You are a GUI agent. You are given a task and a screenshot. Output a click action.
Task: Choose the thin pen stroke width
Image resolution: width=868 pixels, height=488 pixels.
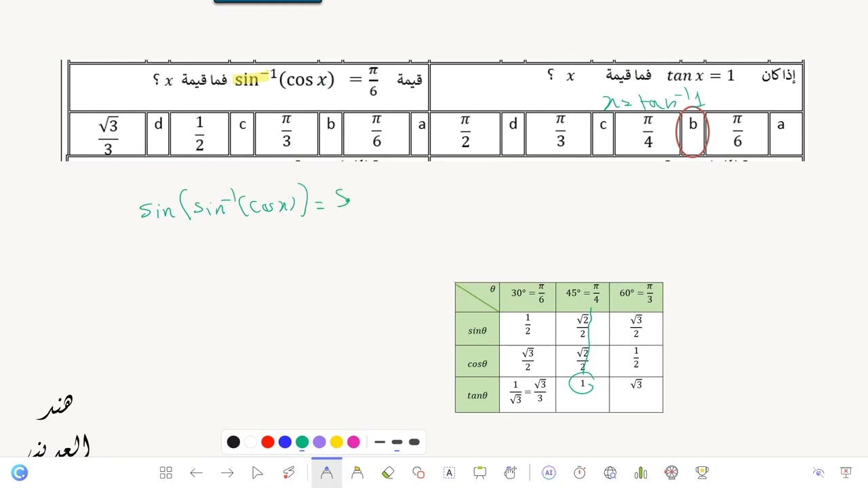point(380,442)
